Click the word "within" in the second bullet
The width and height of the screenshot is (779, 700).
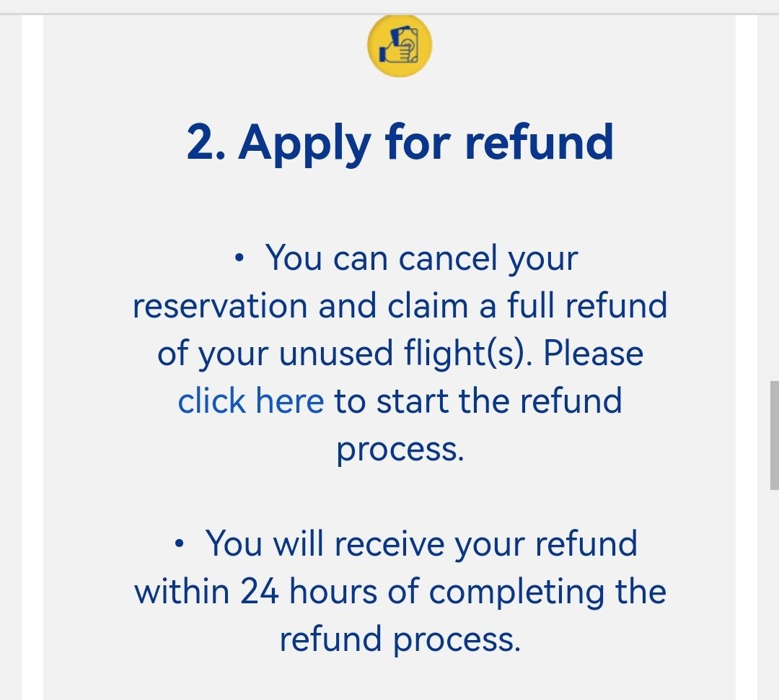coord(182,592)
